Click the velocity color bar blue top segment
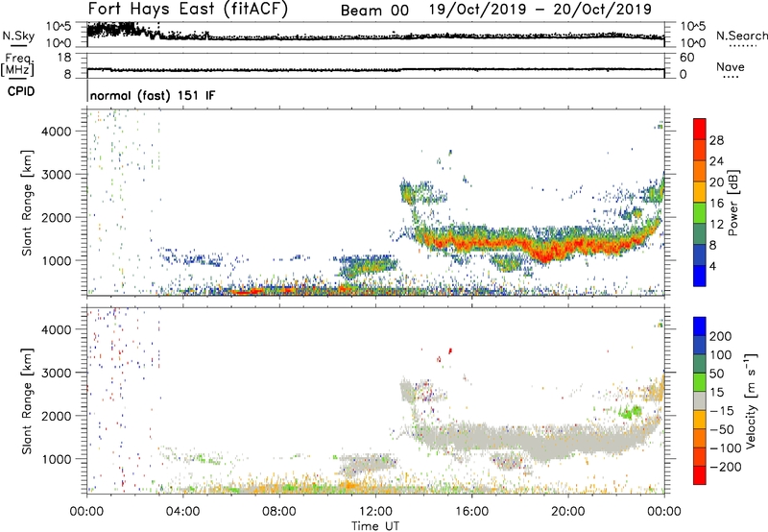The image size is (768, 532). pos(700,326)
